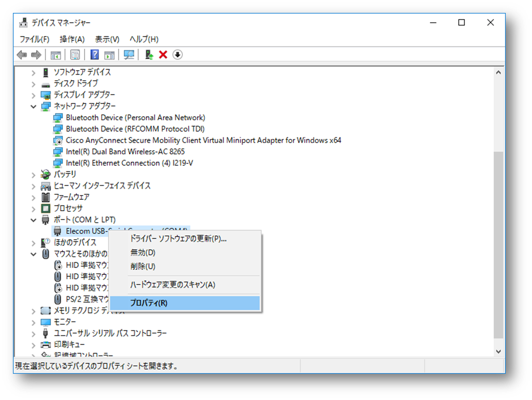Expand the プロセッサ node

click(x=34, y=209)
